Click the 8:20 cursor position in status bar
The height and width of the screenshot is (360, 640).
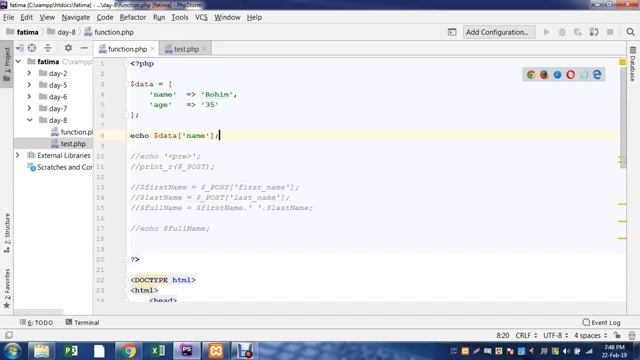tap(502, 335)
